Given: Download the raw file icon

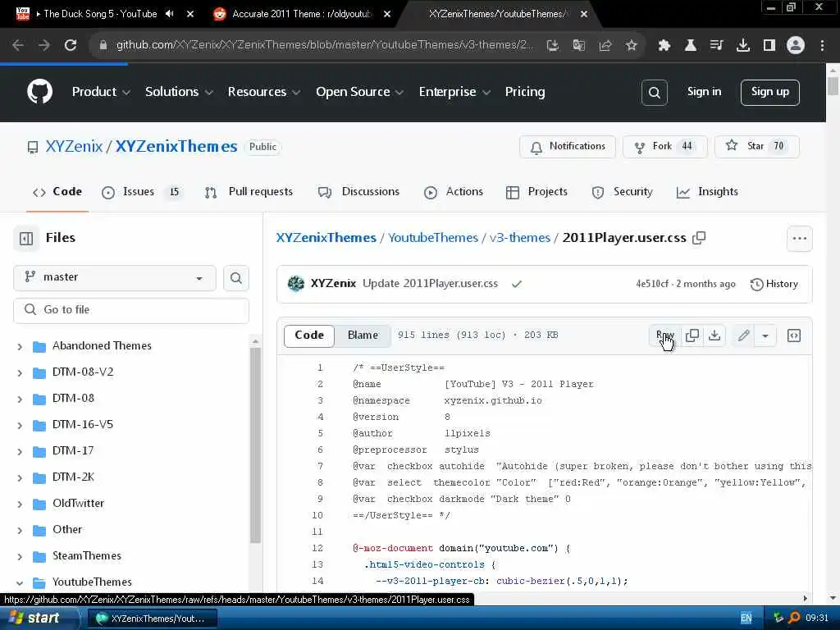Looking at the screenshot, I should coord(714,336).
